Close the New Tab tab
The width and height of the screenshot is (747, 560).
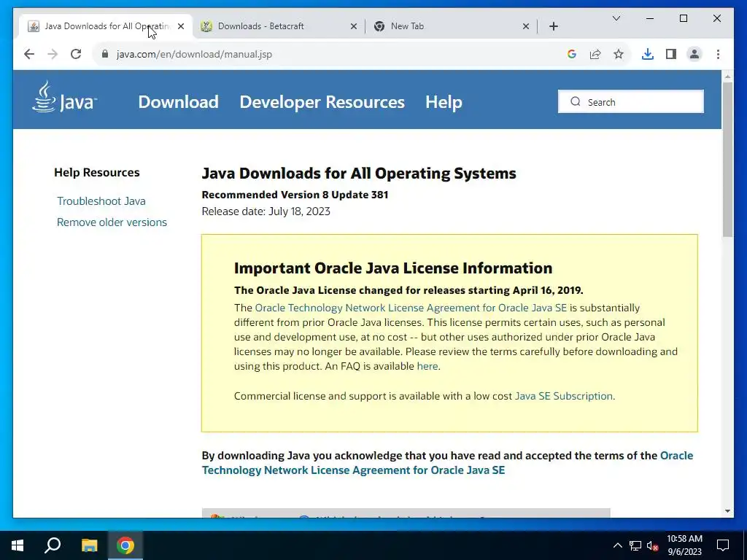click(526, 26)
